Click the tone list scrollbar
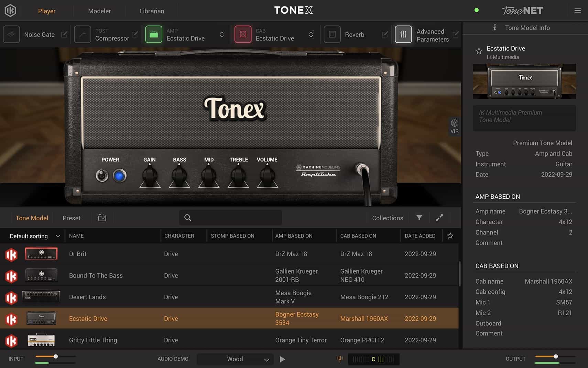The image size is (588, 368). (x=460, y=274)
